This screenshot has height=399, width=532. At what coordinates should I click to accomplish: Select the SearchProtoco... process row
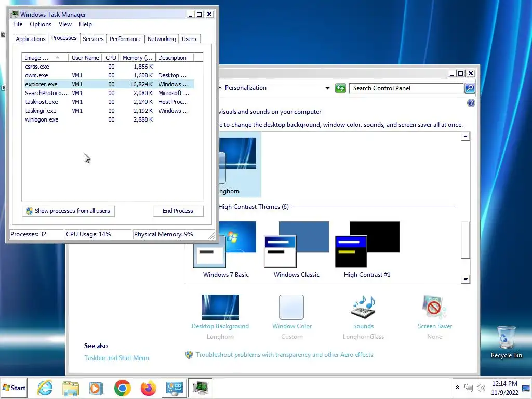point(108,93)
